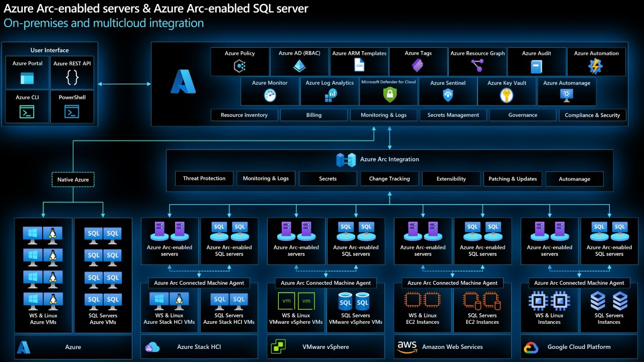This screenshot has height=362, width=644.
Task: Select "Google Cloud Platform" label text
Action: pos(579,347)
